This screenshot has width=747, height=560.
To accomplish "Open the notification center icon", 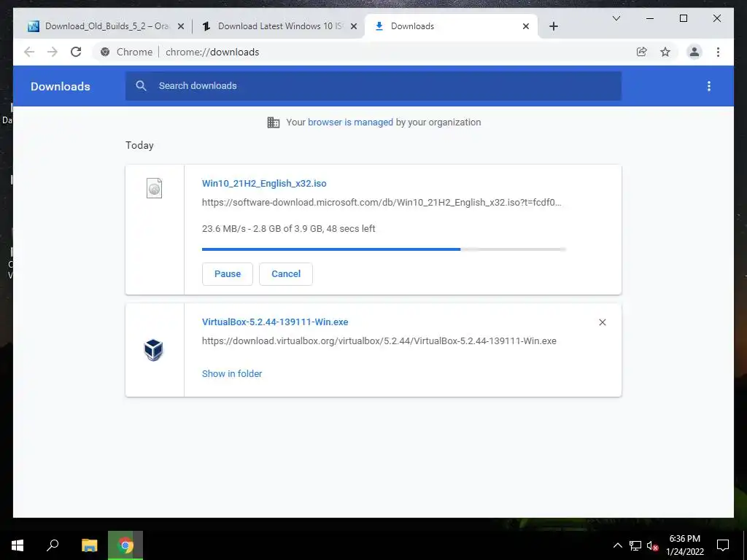I will click(723, 545).
